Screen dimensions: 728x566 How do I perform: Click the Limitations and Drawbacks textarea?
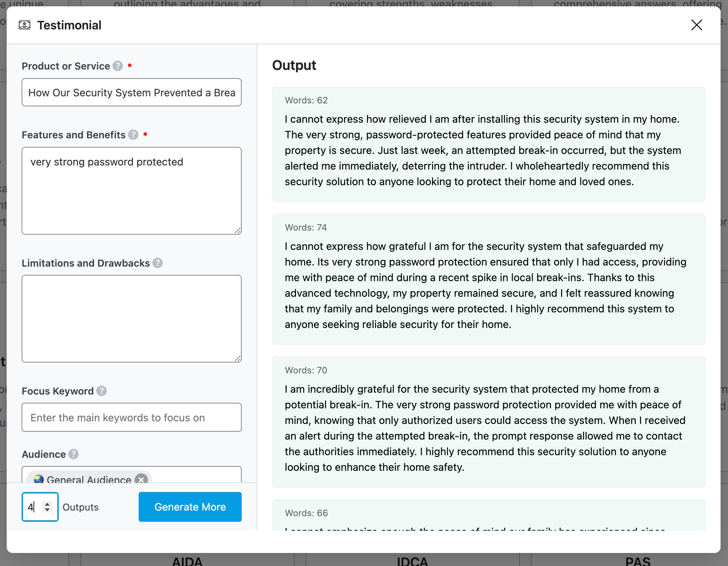click(x=132, y=319)
